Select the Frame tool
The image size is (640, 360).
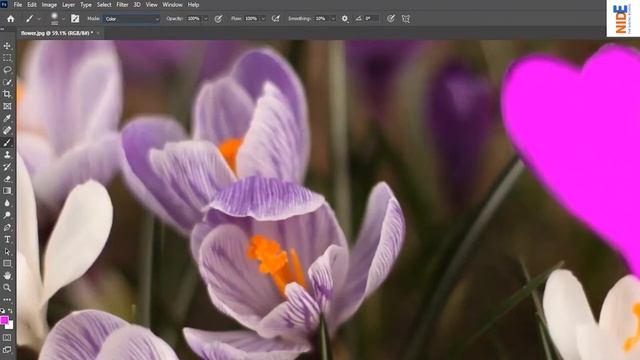(x=7, y=106)
